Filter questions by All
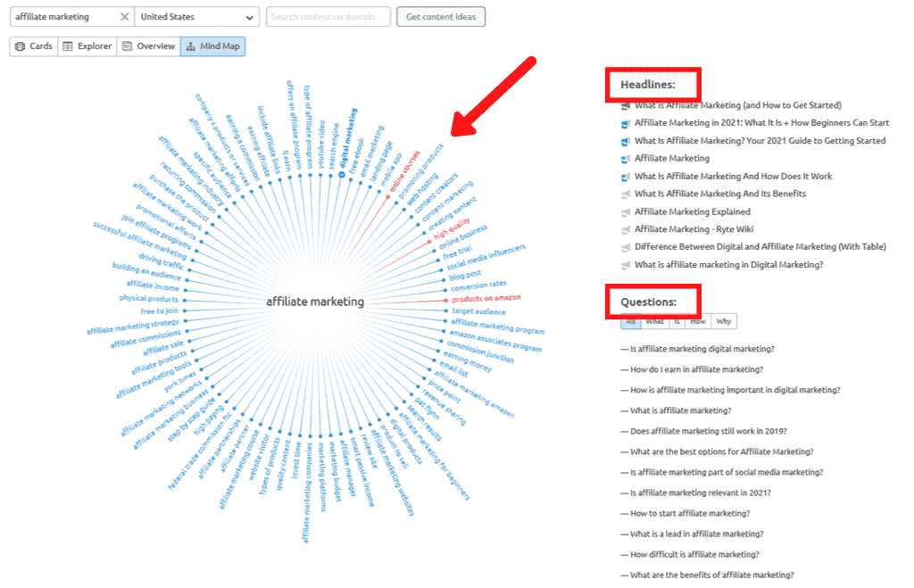Screen dimensions: 914x588 coord(631,321)
